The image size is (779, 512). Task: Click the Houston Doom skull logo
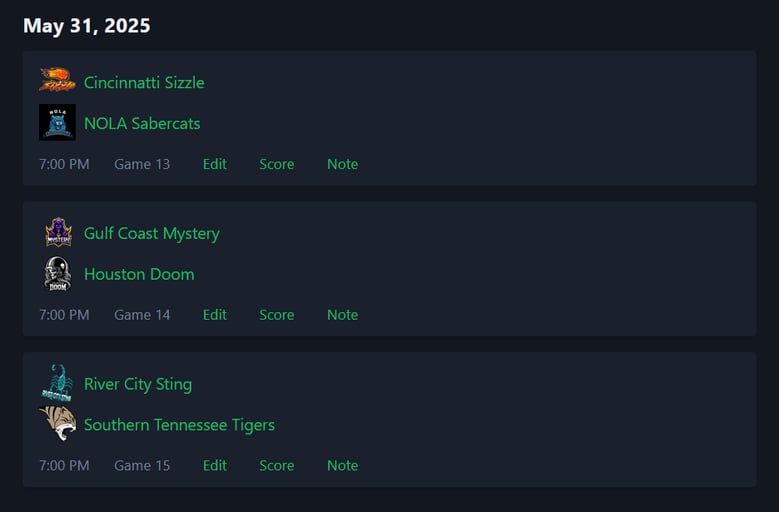(58, 274)
